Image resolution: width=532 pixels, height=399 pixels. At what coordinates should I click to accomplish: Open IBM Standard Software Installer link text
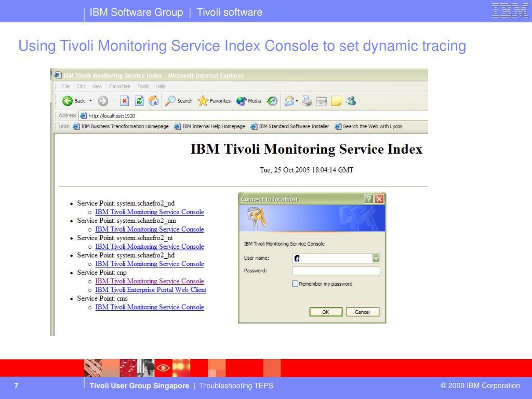(294, 126)
